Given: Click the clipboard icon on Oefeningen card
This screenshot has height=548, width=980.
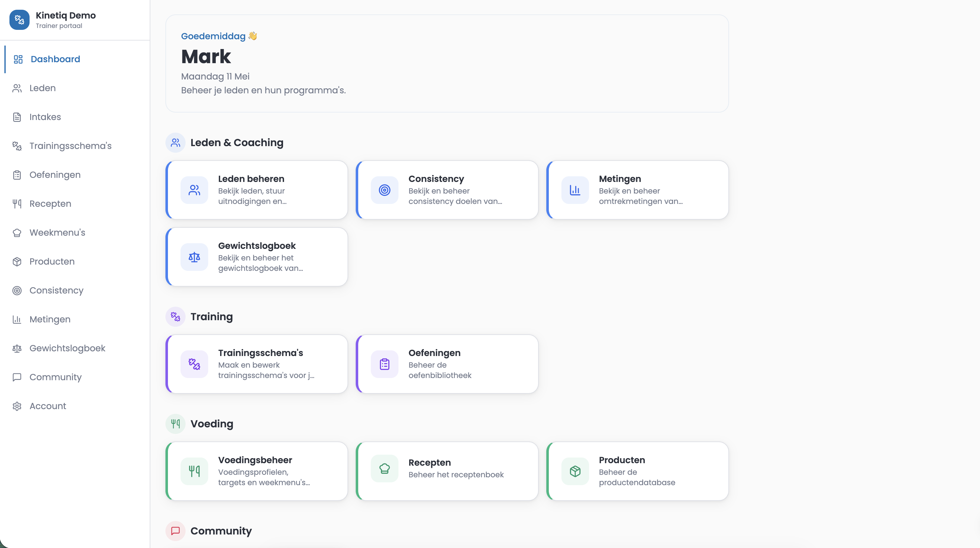Looking at the screenshot, I should [x=385, y=364].
